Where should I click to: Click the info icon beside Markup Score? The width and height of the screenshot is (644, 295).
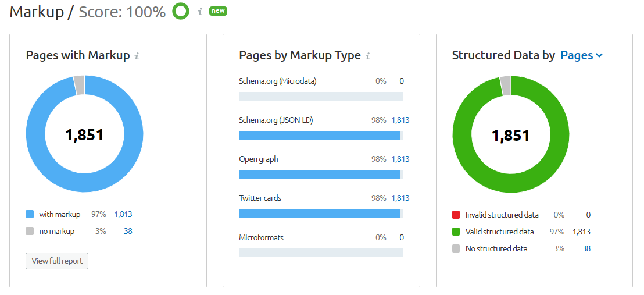200,12
